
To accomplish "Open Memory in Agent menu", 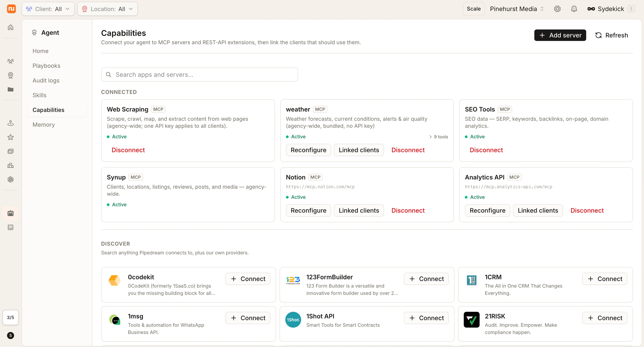I will (44, 125).
